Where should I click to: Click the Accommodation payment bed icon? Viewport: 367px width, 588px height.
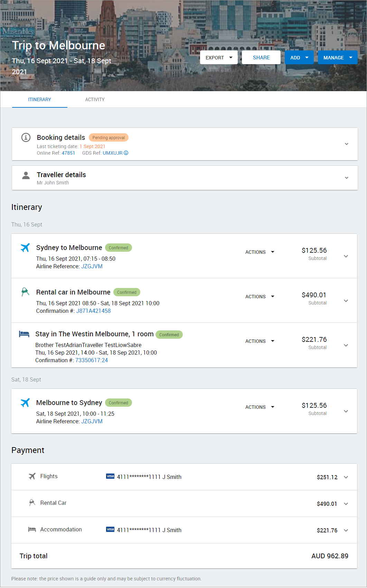click(x=32, y=529)
